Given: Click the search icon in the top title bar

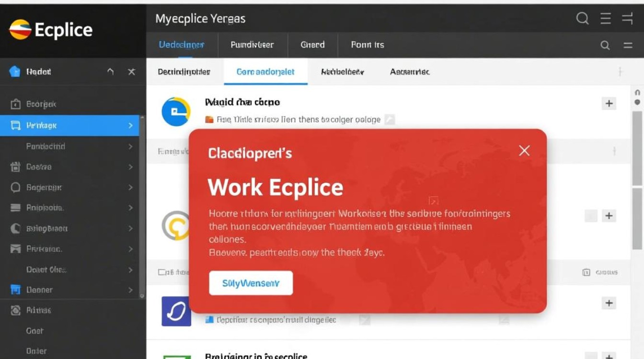Looking at the screenshot, I should click(x=582, y=19).
